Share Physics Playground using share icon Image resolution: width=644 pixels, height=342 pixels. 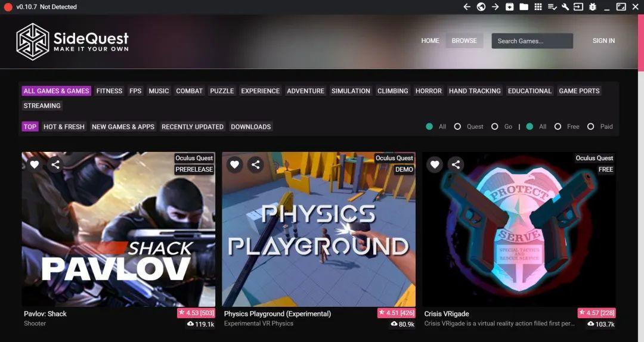pos(256,164)
